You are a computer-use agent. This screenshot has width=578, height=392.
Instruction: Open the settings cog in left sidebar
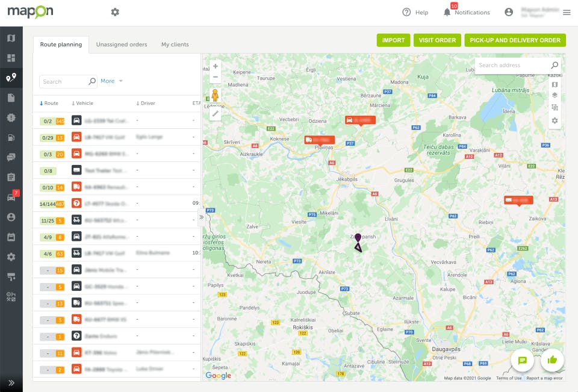coord(11,257)
